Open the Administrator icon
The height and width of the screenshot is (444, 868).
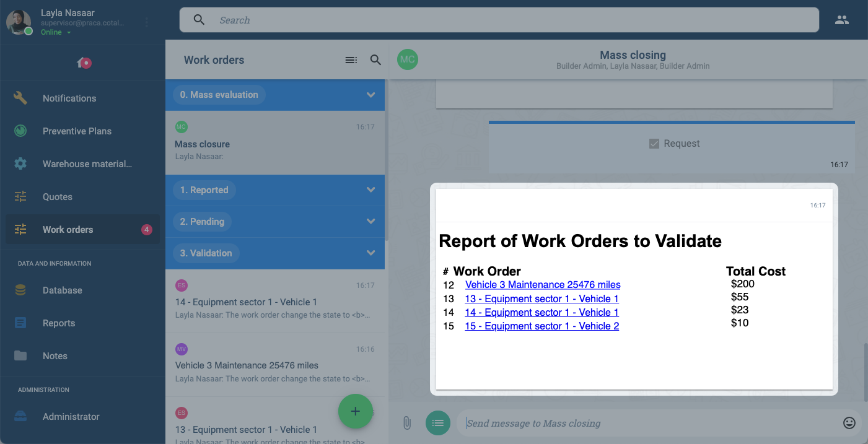click(20, 416)
